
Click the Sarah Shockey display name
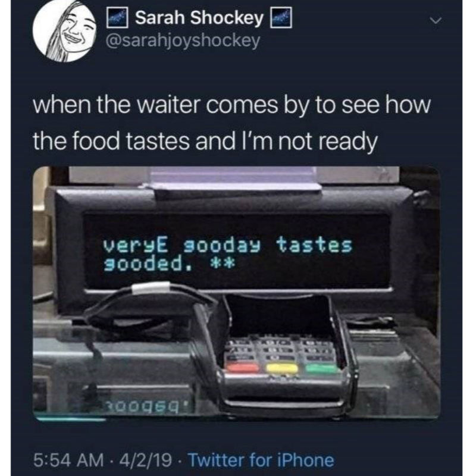point(199,18)
